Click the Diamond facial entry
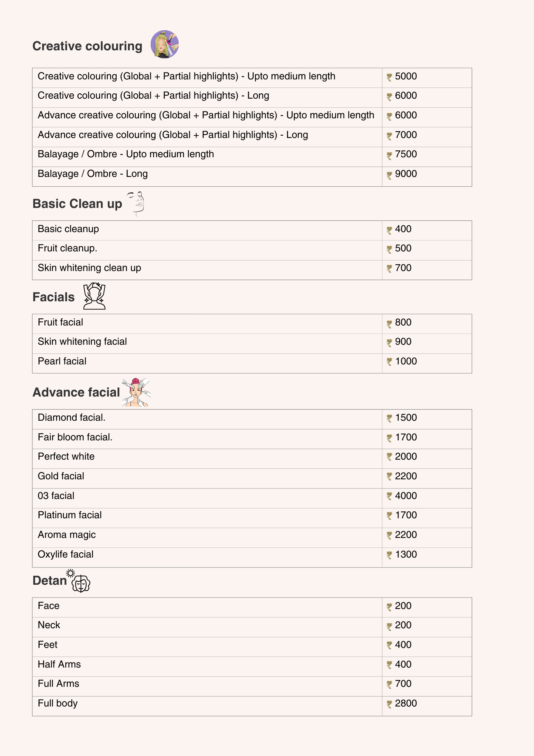Image resolution: width=534 pixels, height=756 pixels. tap(71, 418)
